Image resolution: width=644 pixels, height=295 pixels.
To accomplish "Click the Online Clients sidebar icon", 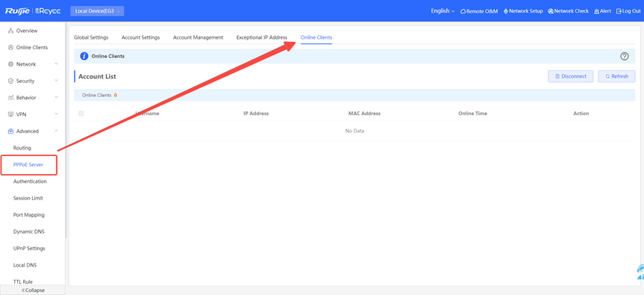I will pos(11,48).
